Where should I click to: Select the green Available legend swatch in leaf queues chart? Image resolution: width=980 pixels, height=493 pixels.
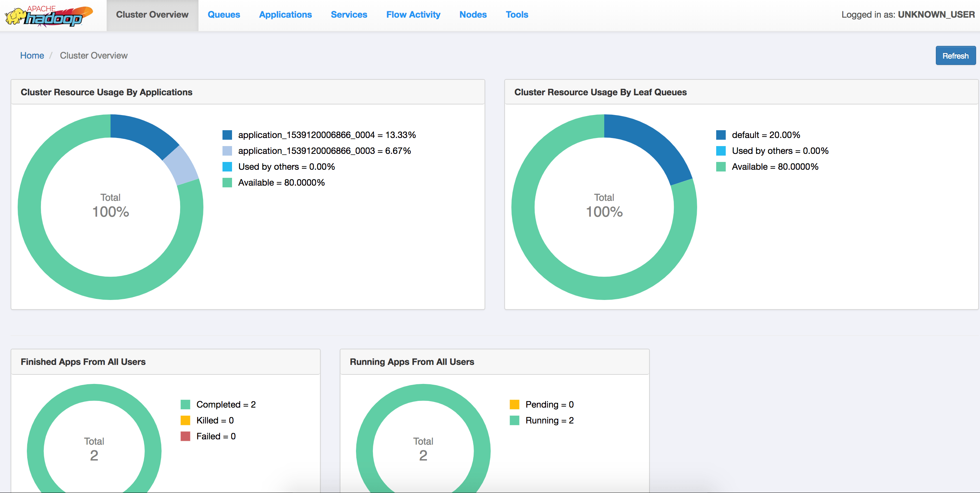(721, 167)
